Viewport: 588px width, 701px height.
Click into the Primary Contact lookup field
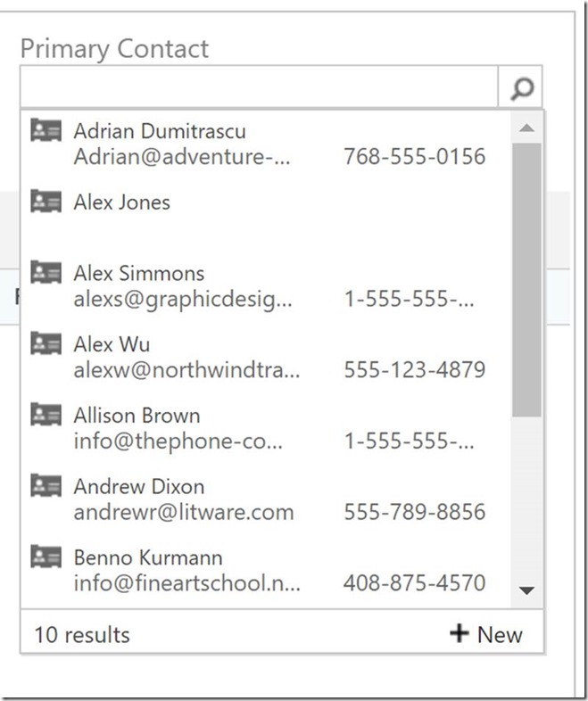(x=259, y=87)
